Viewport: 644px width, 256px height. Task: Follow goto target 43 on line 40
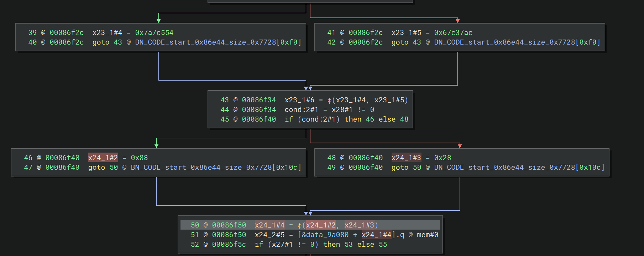coord(118,42)
